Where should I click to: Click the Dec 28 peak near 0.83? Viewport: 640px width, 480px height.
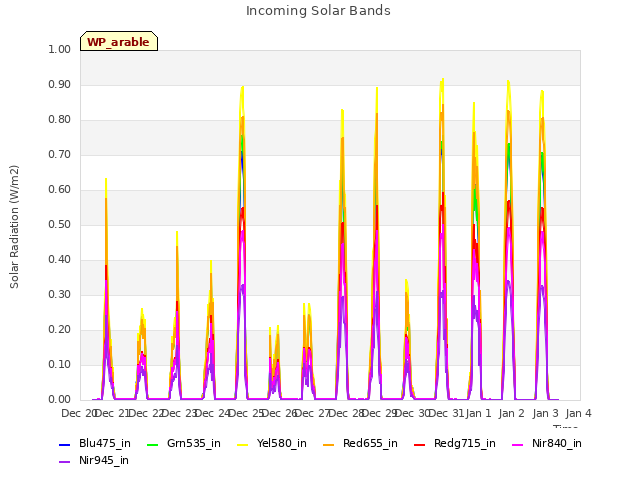(x=342, y=110)
